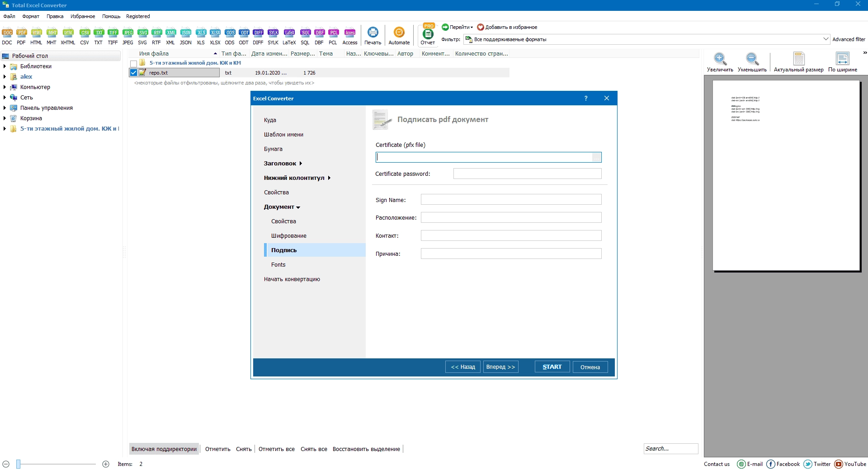
Task: Uncheck the repo.txt file checkbox
Action: (x=133, y=73)
